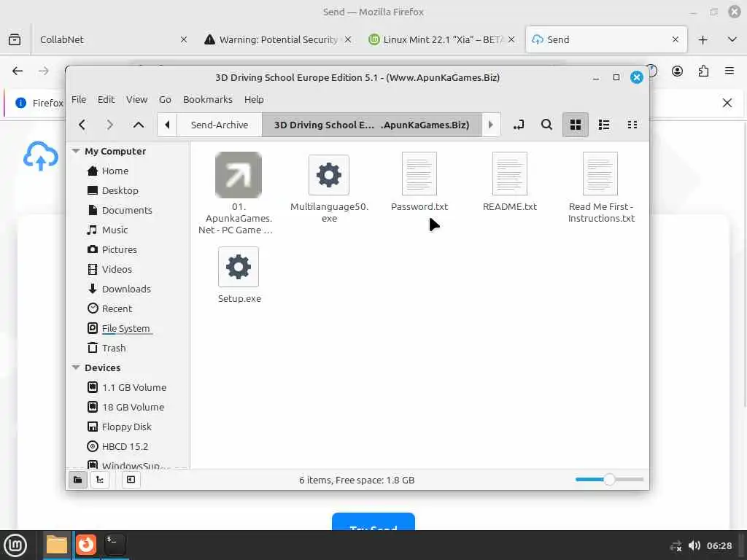Select Setup.exe file

click(239, 275)
